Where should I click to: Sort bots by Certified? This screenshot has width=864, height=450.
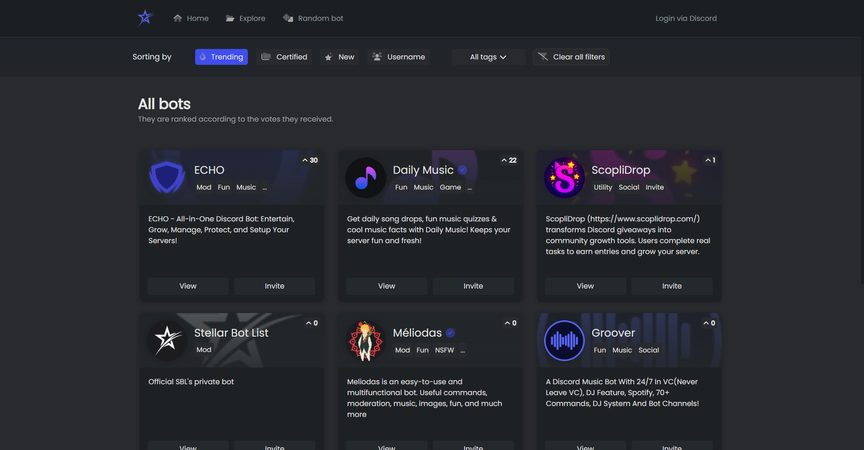(284, 57)
